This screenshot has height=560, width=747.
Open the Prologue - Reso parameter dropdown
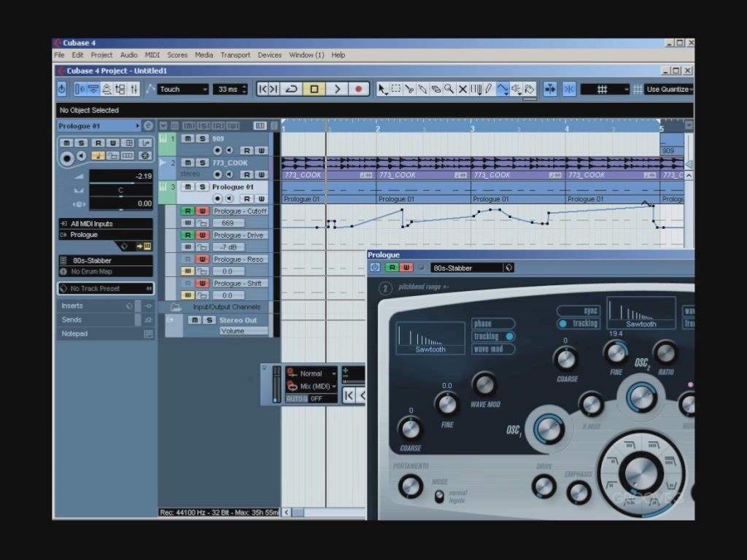click(240, 259)
